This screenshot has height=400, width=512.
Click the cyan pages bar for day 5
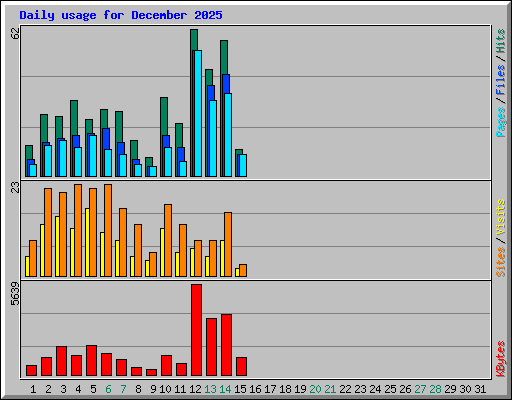(x=93, y=156)
